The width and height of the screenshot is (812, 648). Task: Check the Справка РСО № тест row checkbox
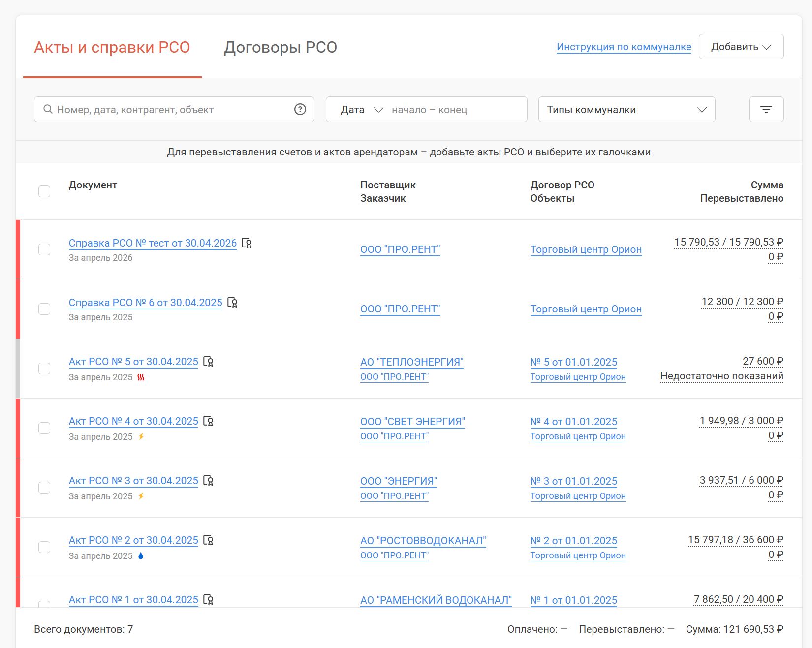click(44, 249)
